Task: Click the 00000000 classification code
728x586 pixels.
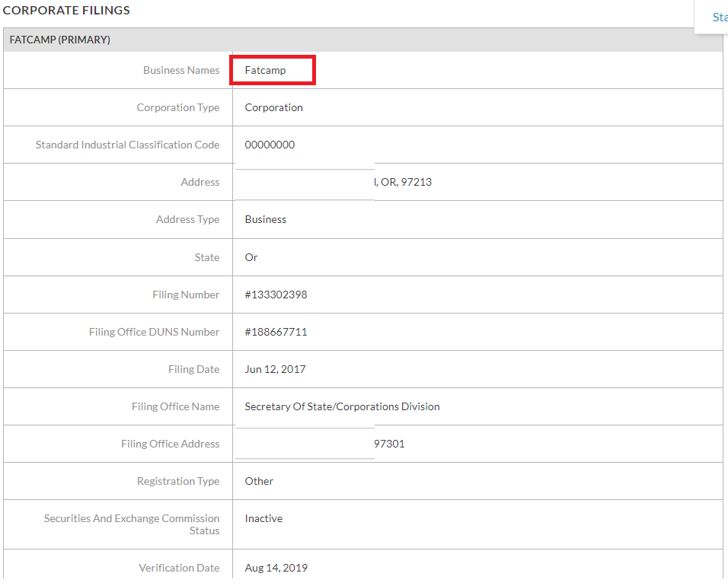Action: point(270,145)
